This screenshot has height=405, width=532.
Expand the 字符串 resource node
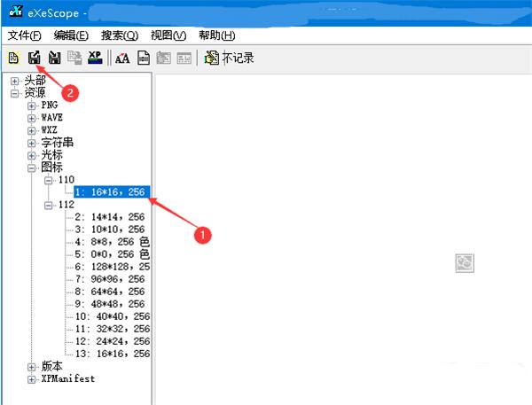point(32,142)
